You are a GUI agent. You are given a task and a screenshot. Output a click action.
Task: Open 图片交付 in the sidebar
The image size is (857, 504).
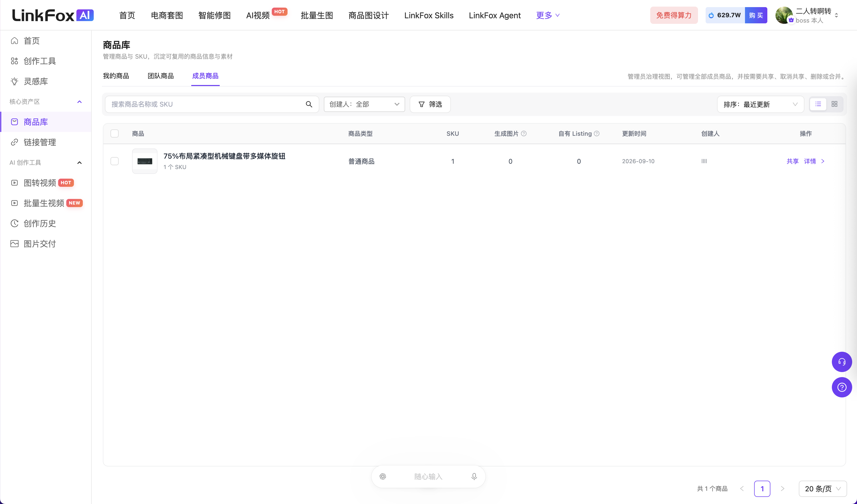click(45, 244)
